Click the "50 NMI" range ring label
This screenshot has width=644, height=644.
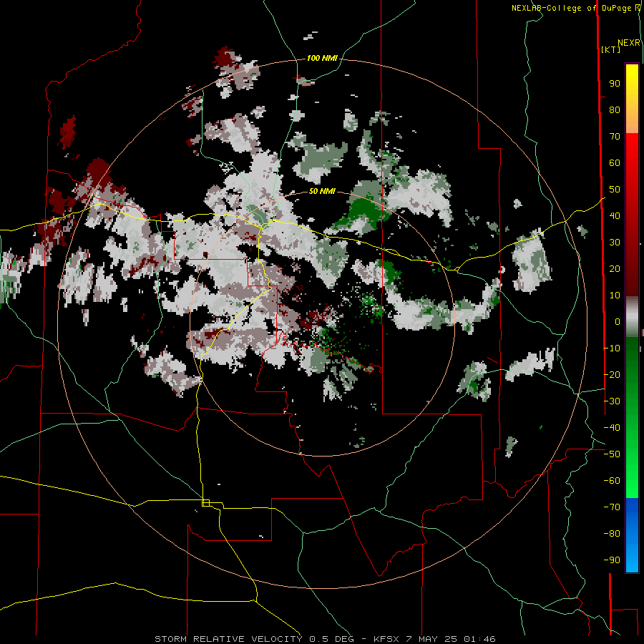point(322,191)
